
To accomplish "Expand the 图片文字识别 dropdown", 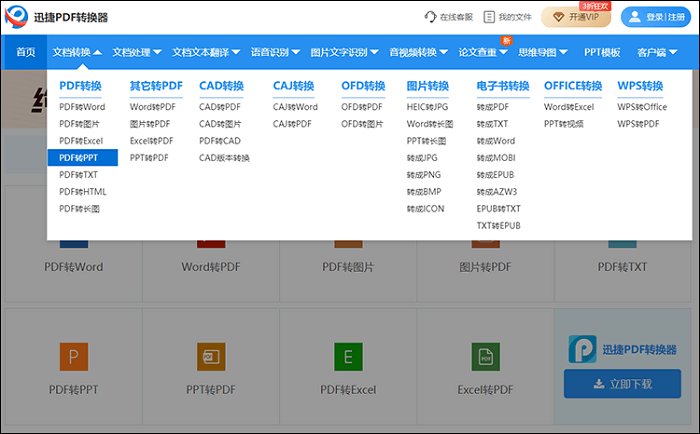I will (x=345, y=52).
